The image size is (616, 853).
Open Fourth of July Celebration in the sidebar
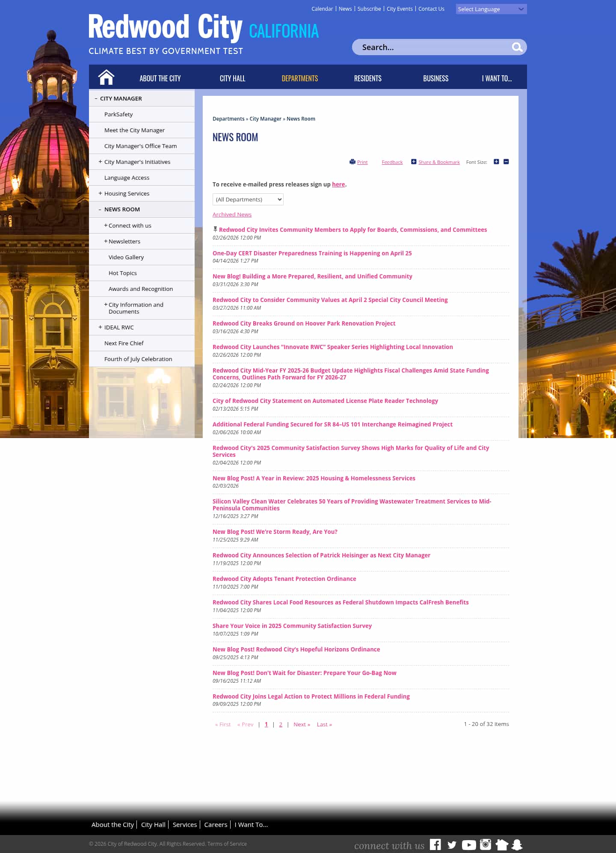pos(138,359)
